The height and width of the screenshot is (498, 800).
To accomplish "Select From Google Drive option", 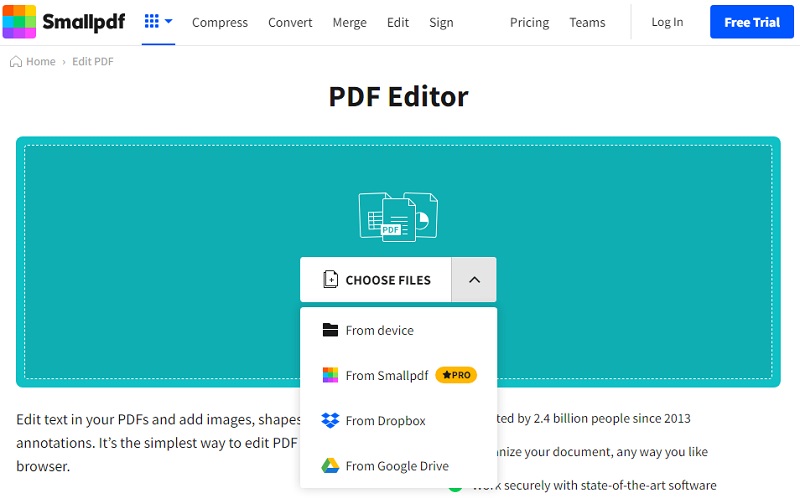I will (x=398, y=465).
